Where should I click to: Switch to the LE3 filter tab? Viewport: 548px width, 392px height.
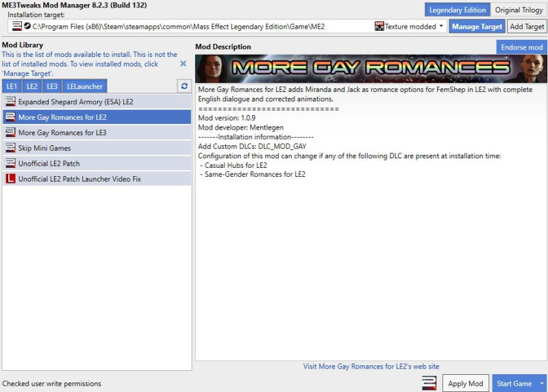pos(52,86)
